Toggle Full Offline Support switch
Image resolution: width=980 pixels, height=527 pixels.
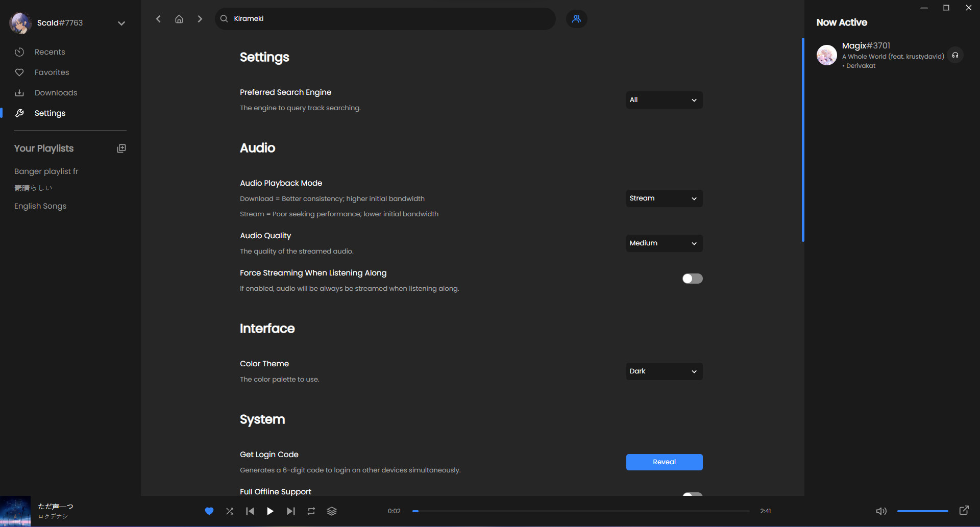[x=693, y=494]
